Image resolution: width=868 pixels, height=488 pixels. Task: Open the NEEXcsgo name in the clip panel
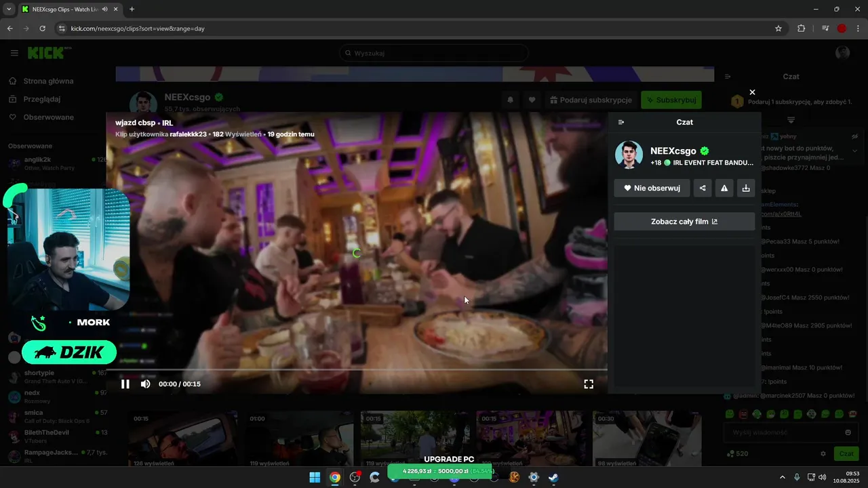(673, 151)
